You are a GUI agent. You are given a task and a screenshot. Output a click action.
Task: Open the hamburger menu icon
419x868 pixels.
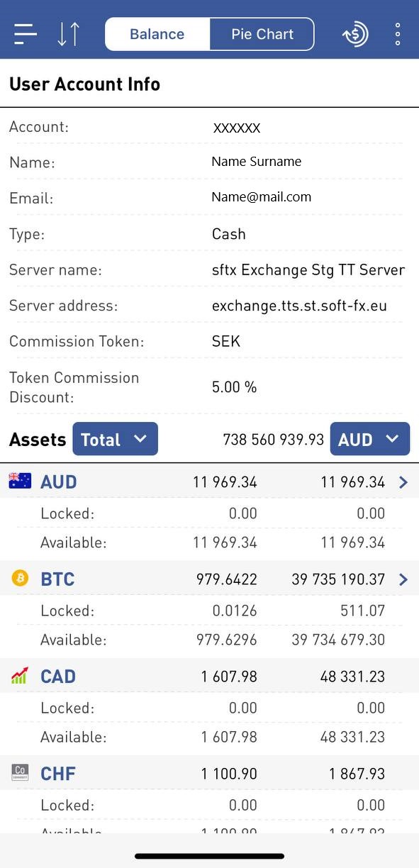pyautogui.click(x=26, y=34)
